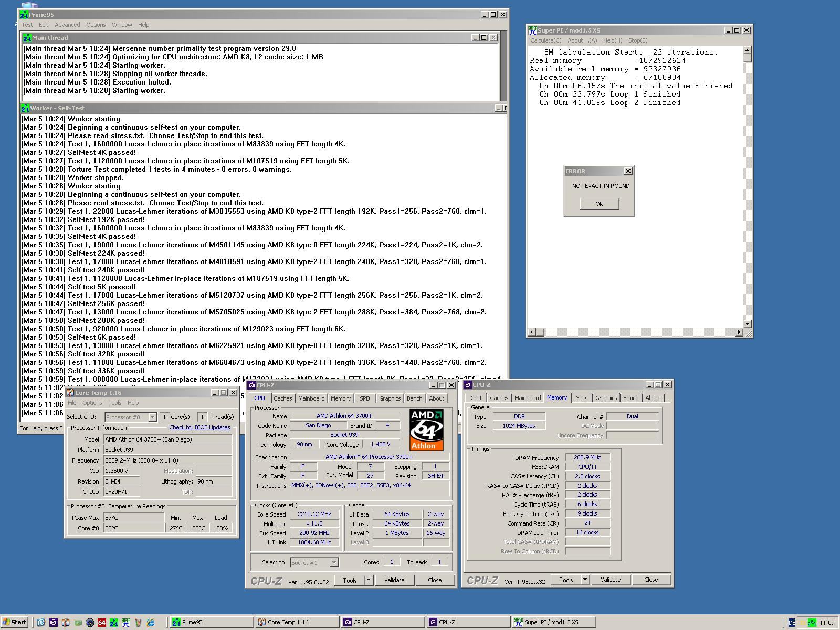Switch to Caches tab in CPU-Z CPU window

pos(282,398)
